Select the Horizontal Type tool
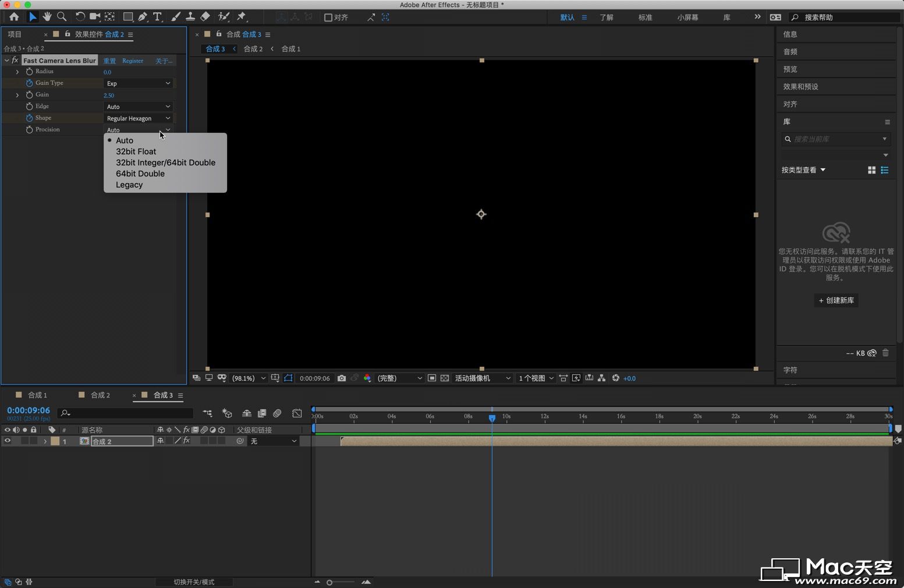This screenshot has height=588, width=904. [x=157, y=17]
